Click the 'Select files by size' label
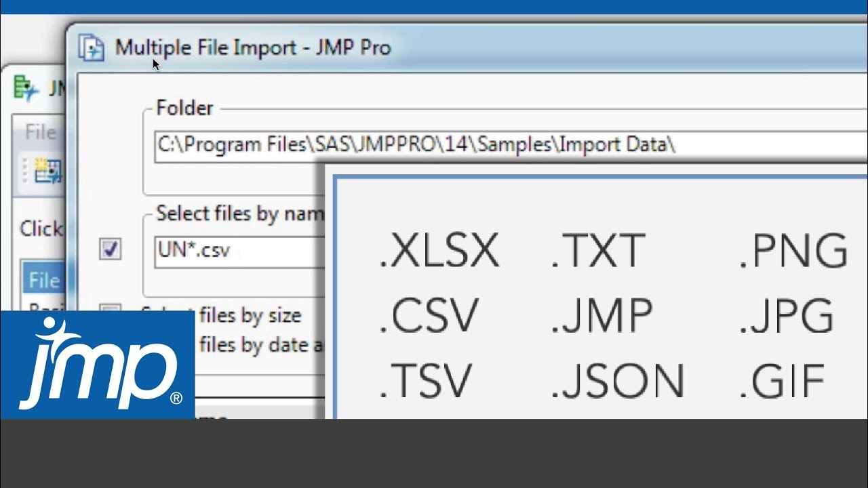The height and width of the screenshot is (488, 868). pos(221,315)
